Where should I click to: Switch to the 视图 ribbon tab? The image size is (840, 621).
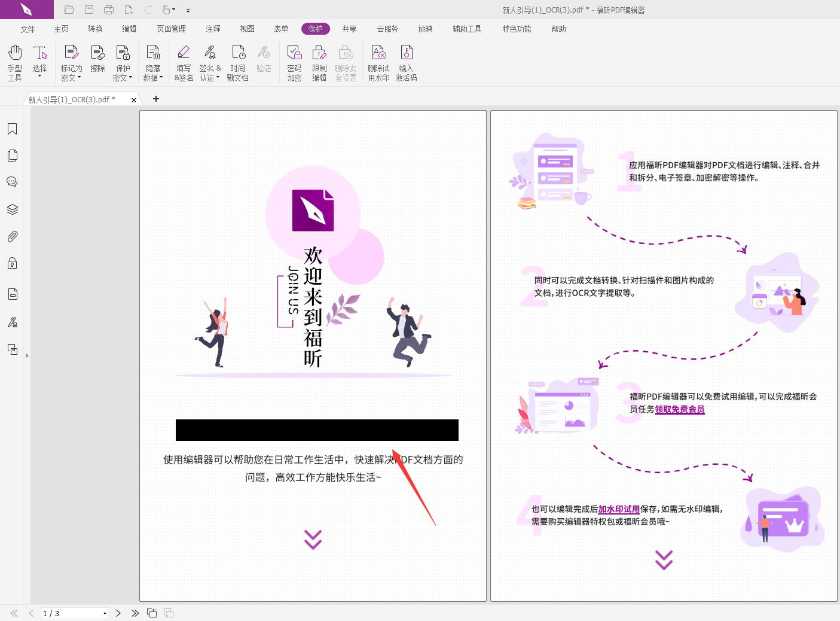pos(246,28)
